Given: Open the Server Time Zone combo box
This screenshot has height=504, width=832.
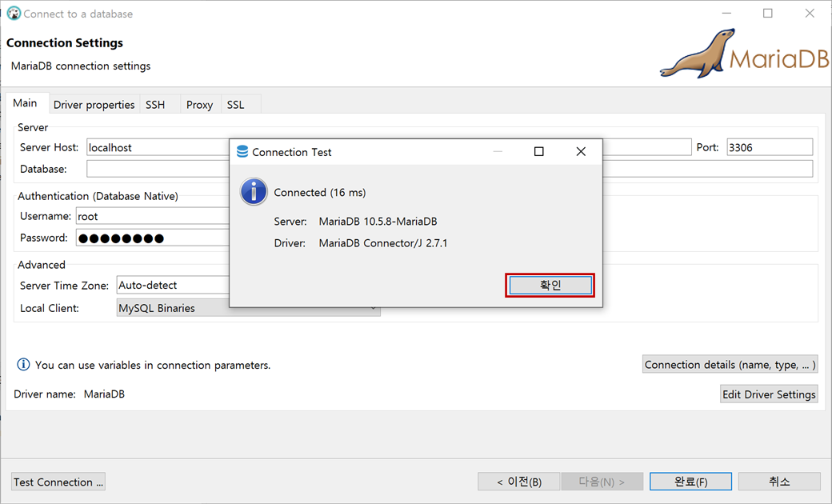Looking at the screenshot, I should coord(173,286).
